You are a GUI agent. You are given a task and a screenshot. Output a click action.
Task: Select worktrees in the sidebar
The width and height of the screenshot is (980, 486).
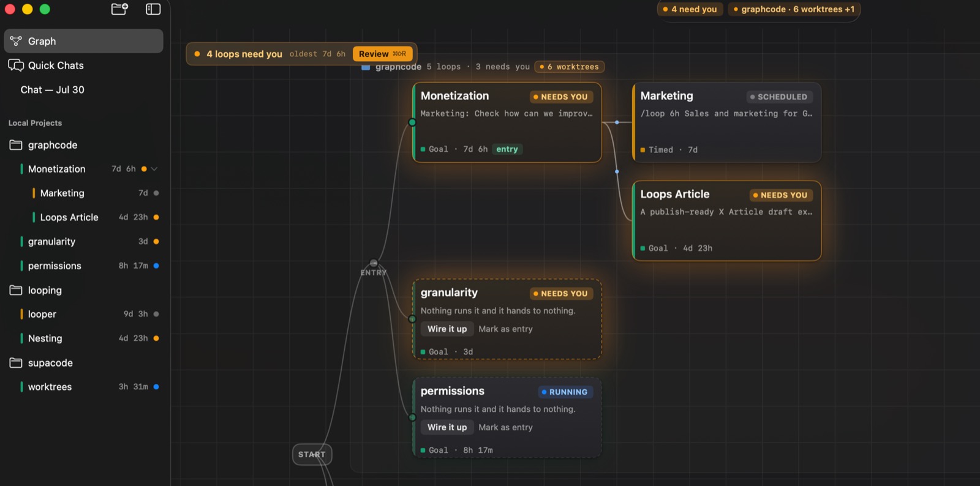point(50,387)
